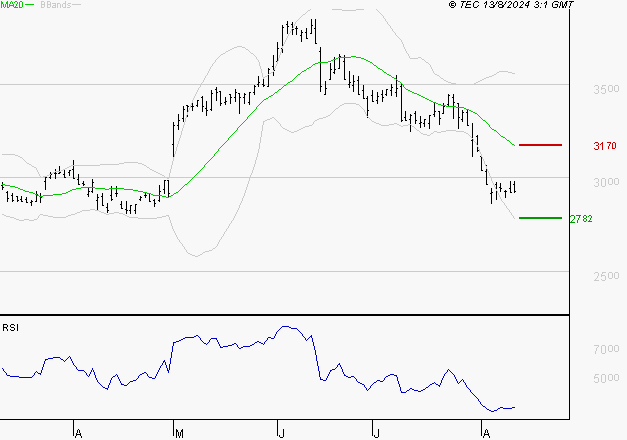Click the BBands legend label
The height and width of the screenshot is (440, 627).
coord(56,5)
